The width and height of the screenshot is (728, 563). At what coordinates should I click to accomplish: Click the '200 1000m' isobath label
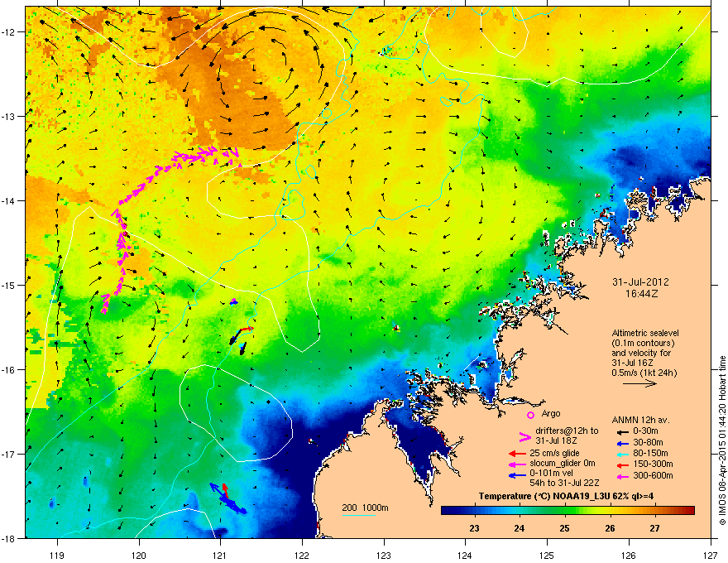(x=365, y=508)
